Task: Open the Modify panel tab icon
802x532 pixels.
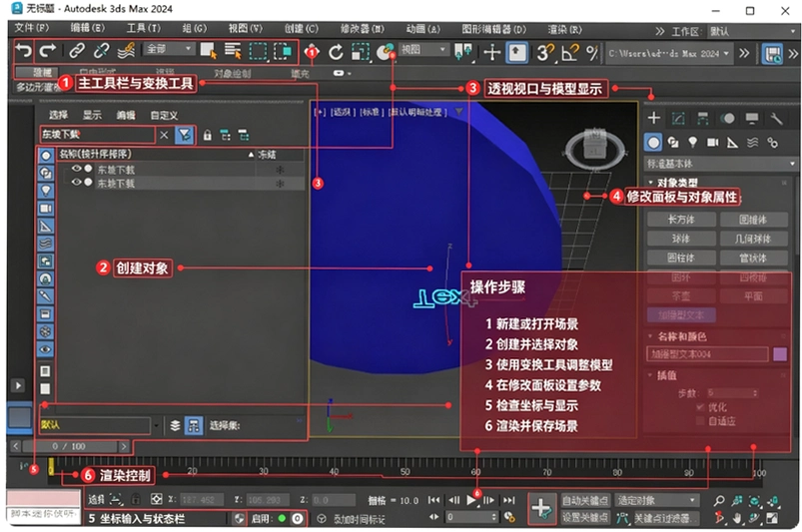Action: 678,118
